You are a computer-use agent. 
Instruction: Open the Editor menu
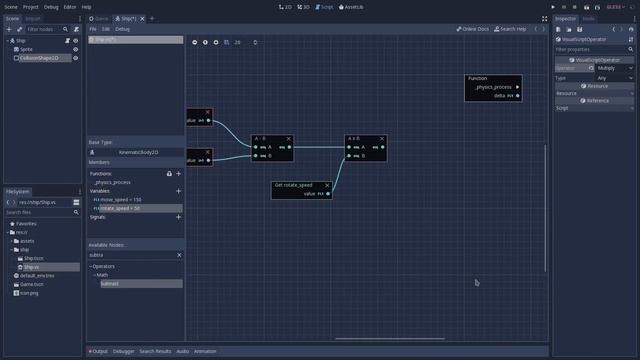70,7
